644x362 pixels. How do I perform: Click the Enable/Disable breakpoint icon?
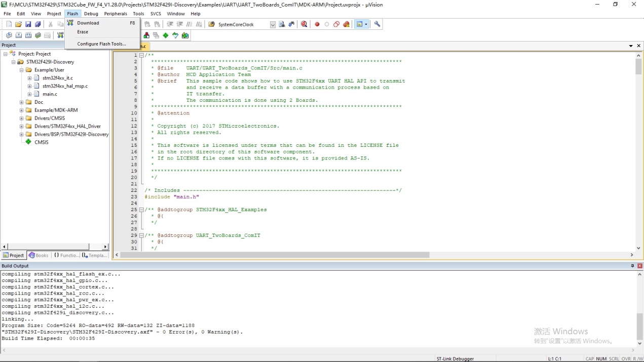coord(327,24)
